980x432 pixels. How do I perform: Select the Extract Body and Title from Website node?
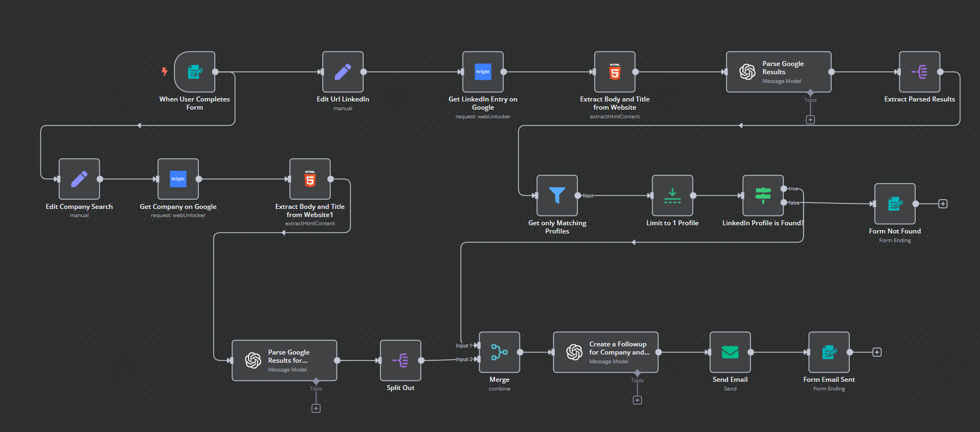pos(614,72)
